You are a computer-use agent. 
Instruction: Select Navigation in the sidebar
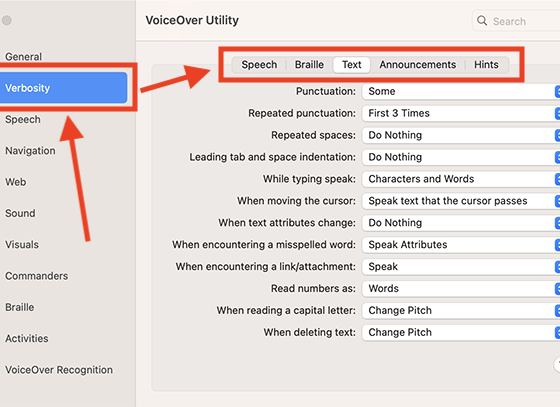(30, 151)
